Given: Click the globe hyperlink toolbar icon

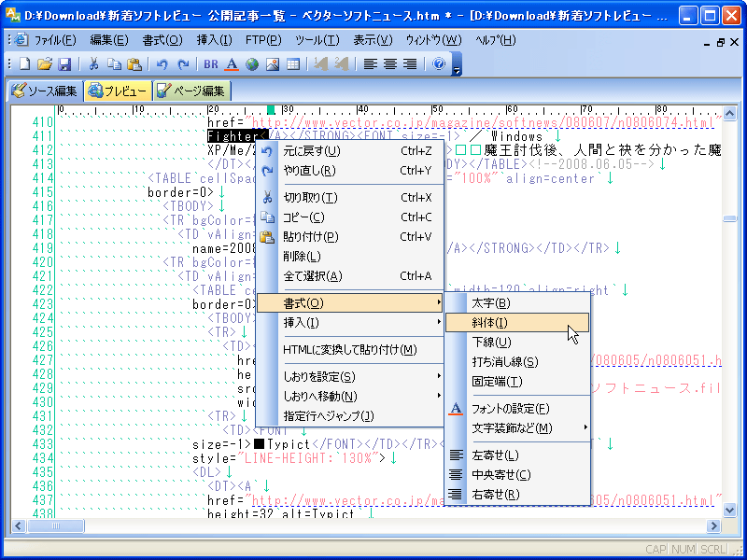Looking at the screenshot, I should click(252, 63).
